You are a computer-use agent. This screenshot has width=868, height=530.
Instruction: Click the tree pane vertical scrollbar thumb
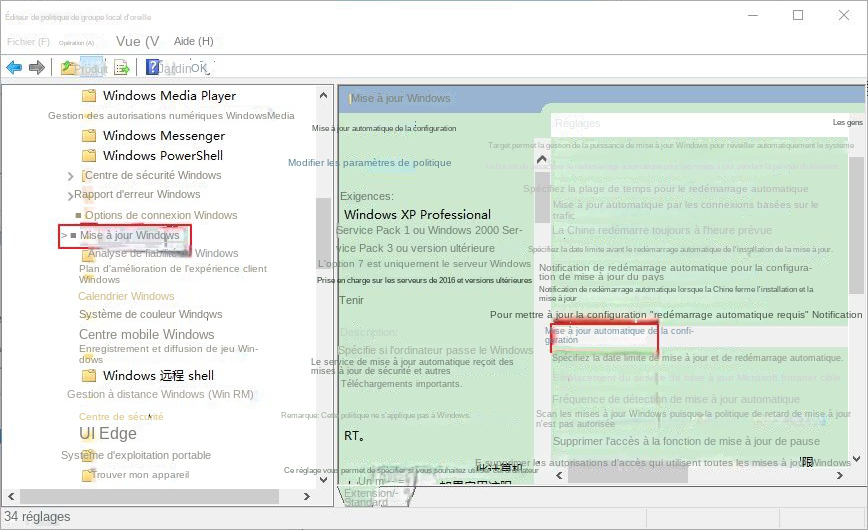click(x=323, y=233)
